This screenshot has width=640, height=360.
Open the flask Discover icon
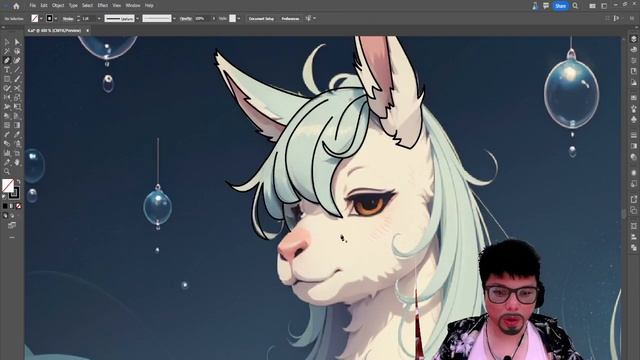pos(535,6)
